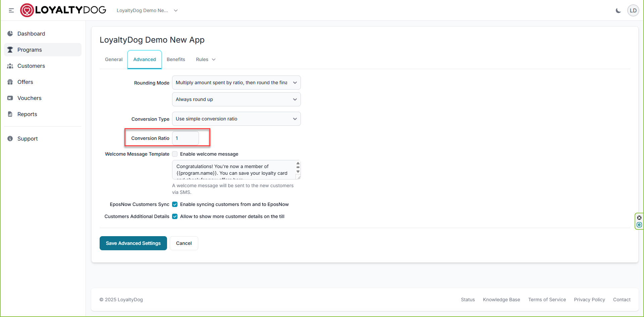This screenshot has height=317, width=644.
Task: Open Programs in sidebar
Action: pos(43,50)
